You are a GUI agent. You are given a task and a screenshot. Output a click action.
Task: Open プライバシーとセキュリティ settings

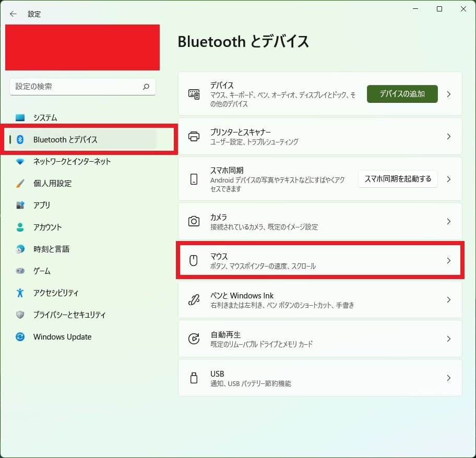point(83,315)
